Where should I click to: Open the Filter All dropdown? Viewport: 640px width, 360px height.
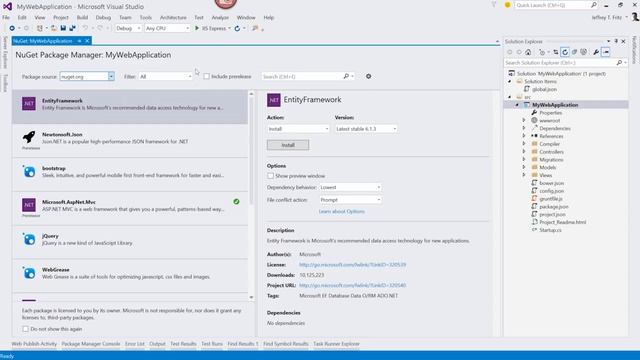tap(165, 76)
